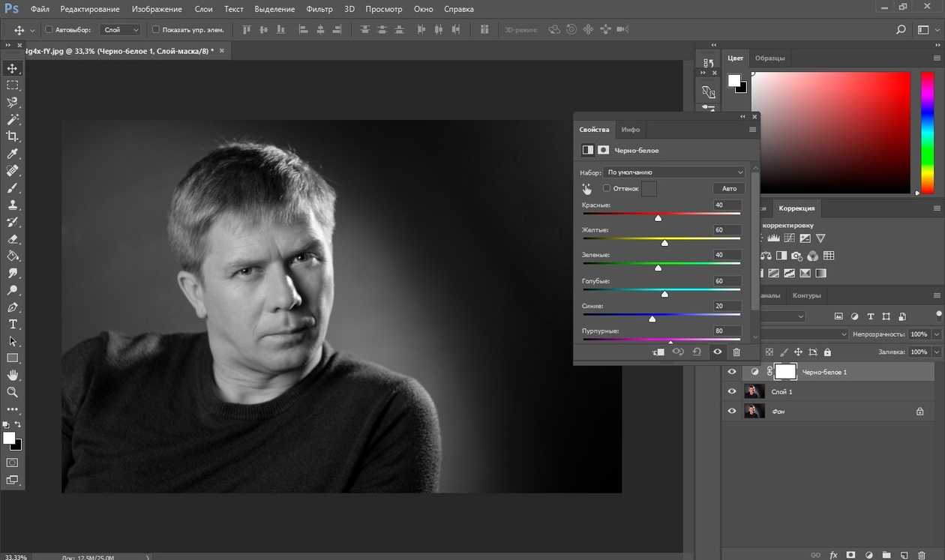Switch to the Инфо tab
Screen dimensions: 945x560
pos(631,130)
